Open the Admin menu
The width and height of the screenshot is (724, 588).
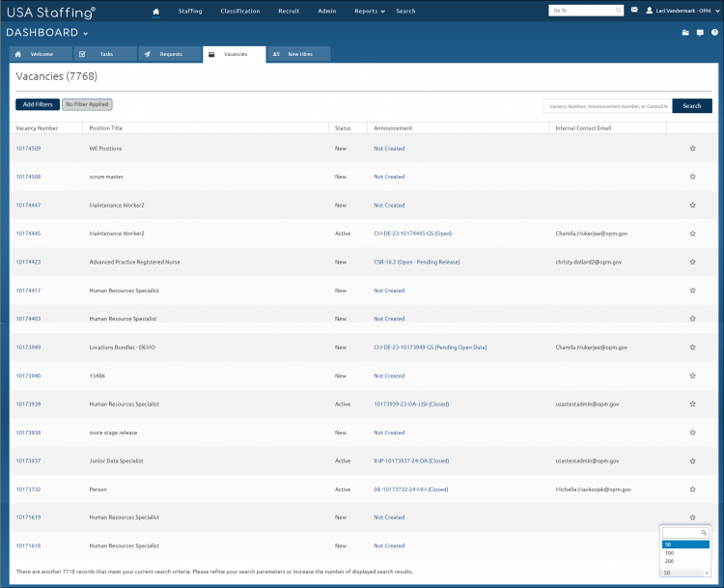tap(327, 11)
